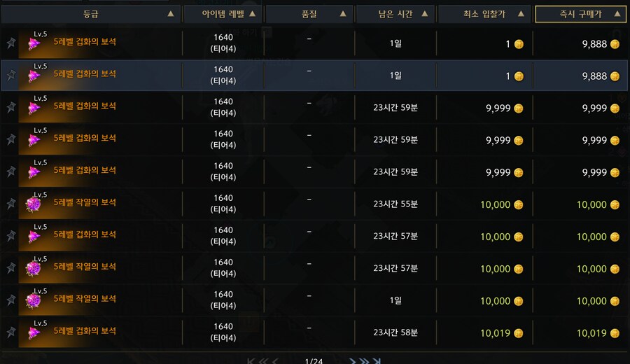Click the previous page arrow
The height and width of the screenshot is (364, 630).
(x=275, y=361)
